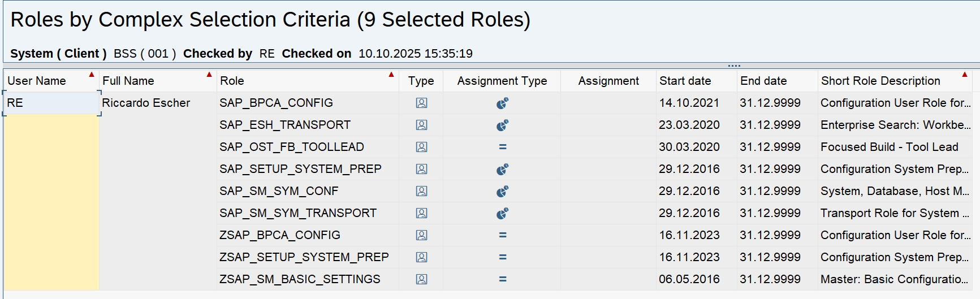This screenshot has height=299, width=980.
Task: Click direct assignment icon for ZSAP_BPCA_CONFIG
Action: point(502,235)
